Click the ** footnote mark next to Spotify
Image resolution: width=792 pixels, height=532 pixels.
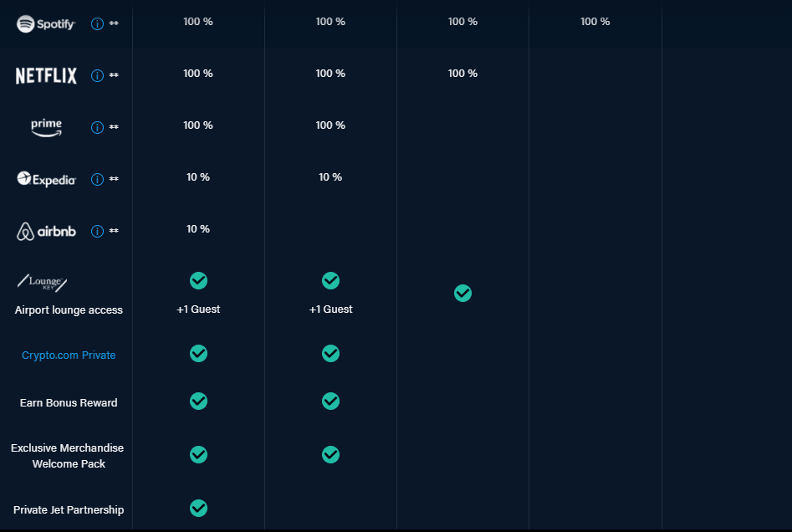pyautogui.click(x=114, y=23)
